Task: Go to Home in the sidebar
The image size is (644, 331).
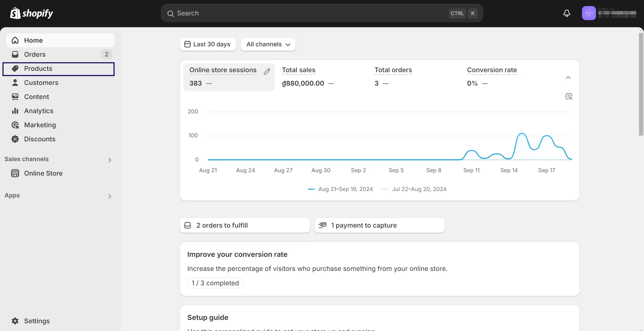Action: [60, 40]
